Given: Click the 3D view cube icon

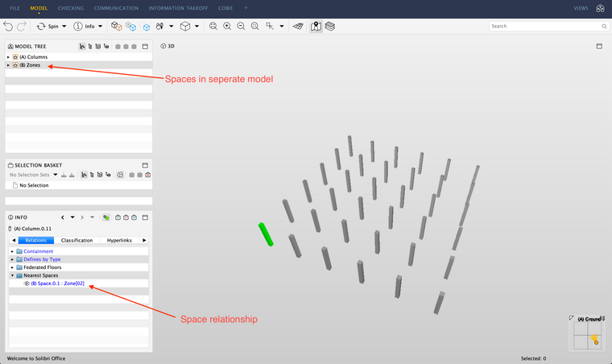Looking at the screenshot, I should pyautogui.click(x=185, y=26).
